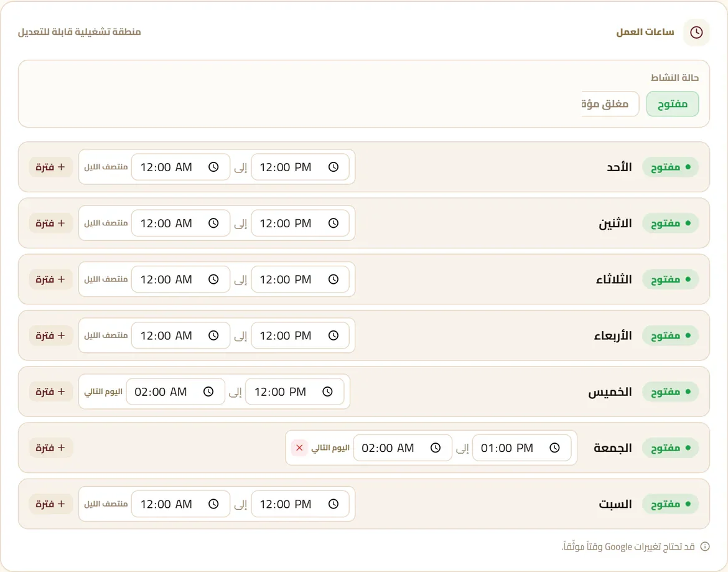Click the الخميس day name
The height and width of the screenshot is (572, 728).
click(610, 392)
